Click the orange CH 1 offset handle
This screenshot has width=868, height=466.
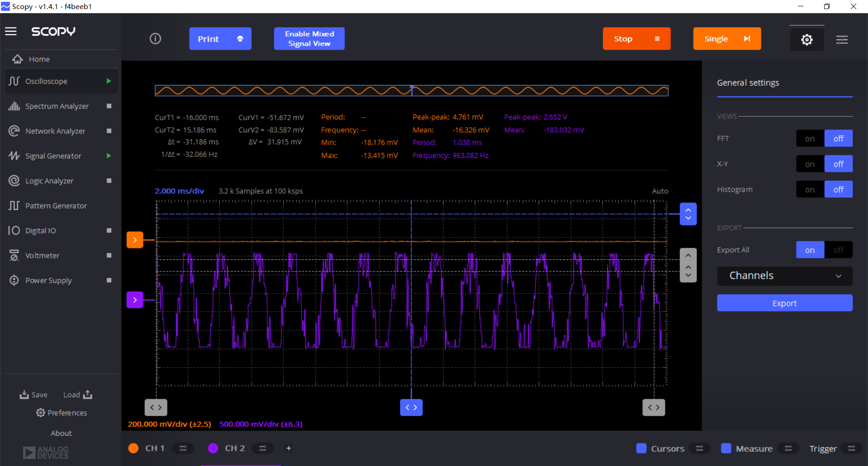pos(135,240)
